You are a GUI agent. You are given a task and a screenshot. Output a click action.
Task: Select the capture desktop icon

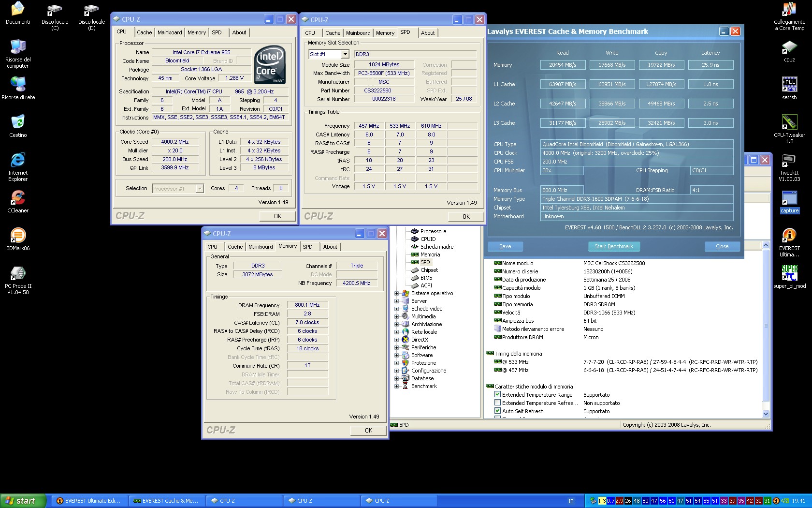[x=789, y=202]
